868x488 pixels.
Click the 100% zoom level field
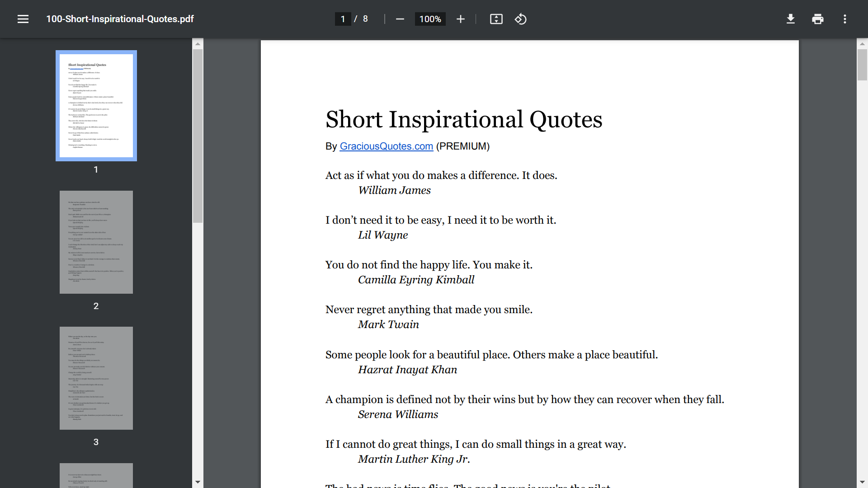point(430,19)
